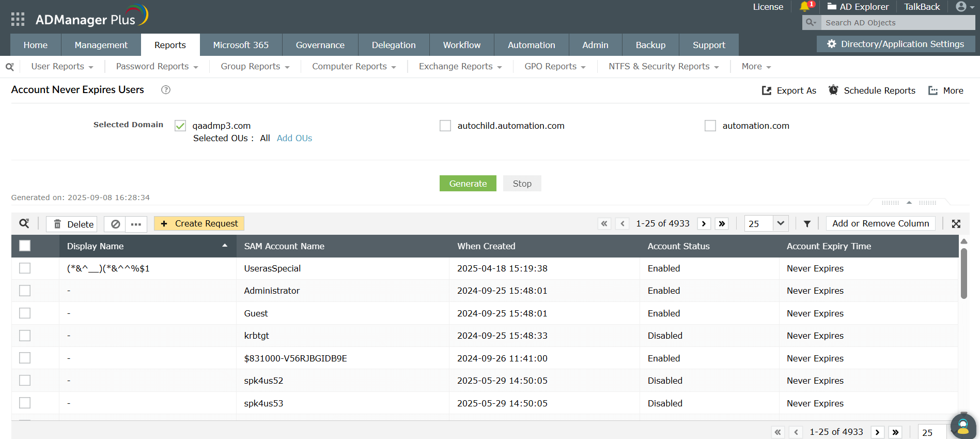This screenshot has width=980, height=439.
Task: Expand the Group Reports dropdown
Action: tap(255, 67)
